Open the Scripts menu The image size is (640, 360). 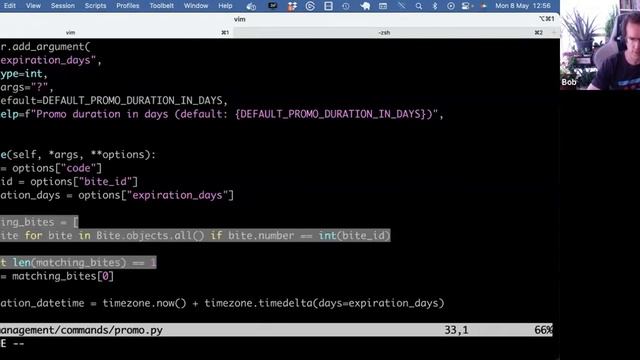[96, 6]
